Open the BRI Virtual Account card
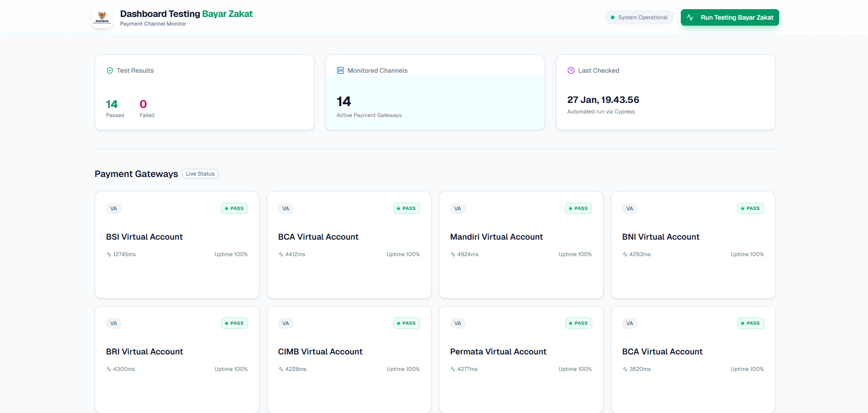 coord(177,359)
